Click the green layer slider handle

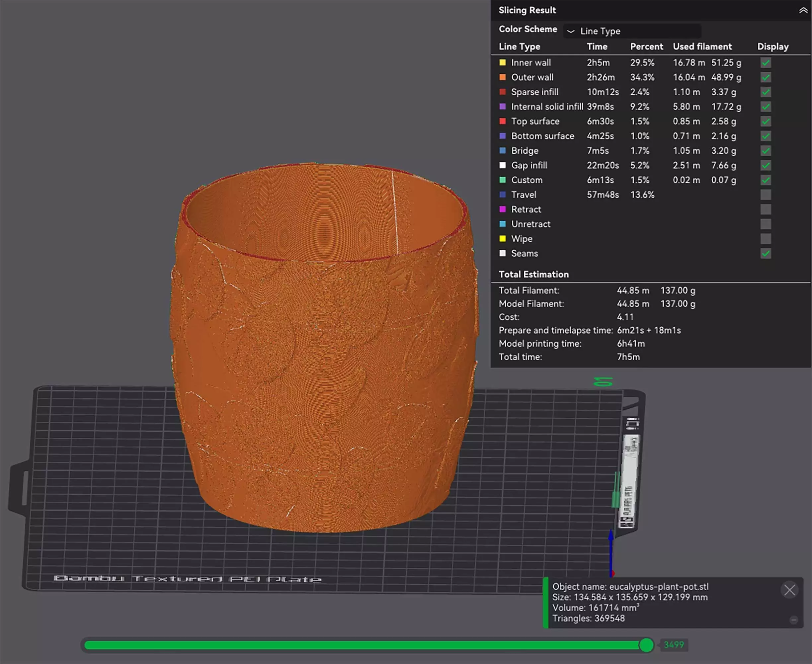point(646,645)
